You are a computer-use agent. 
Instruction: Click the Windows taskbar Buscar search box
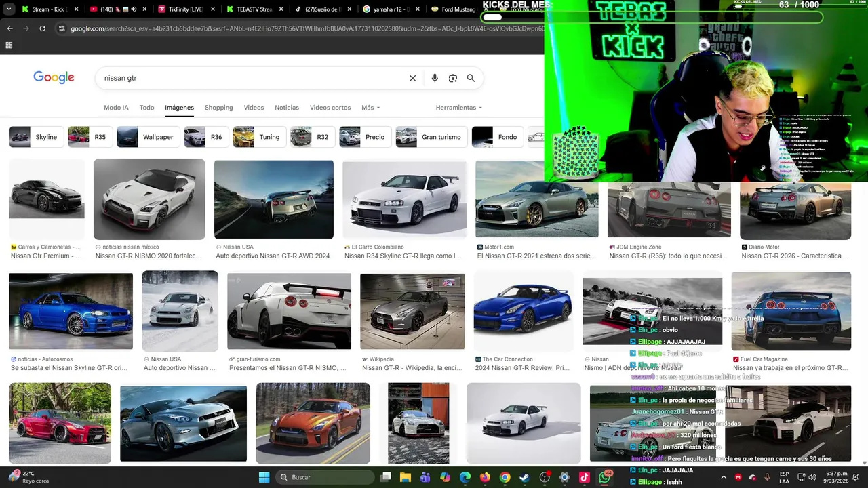coord(325,477)
